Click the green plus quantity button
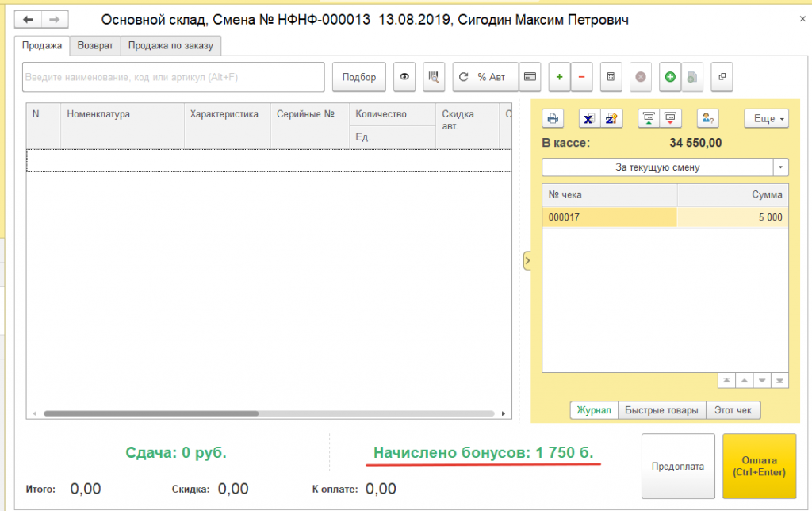812x511 pixels. (559, 77)
